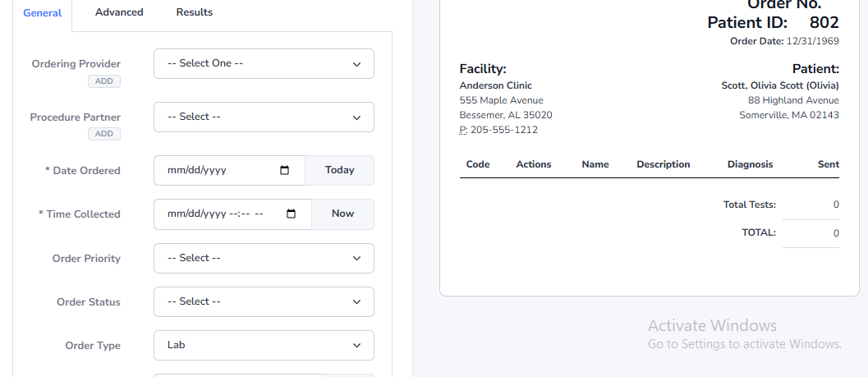Open the Advanced tab
Viewport: 868px width, 377px height.
[x=119, y=12]
